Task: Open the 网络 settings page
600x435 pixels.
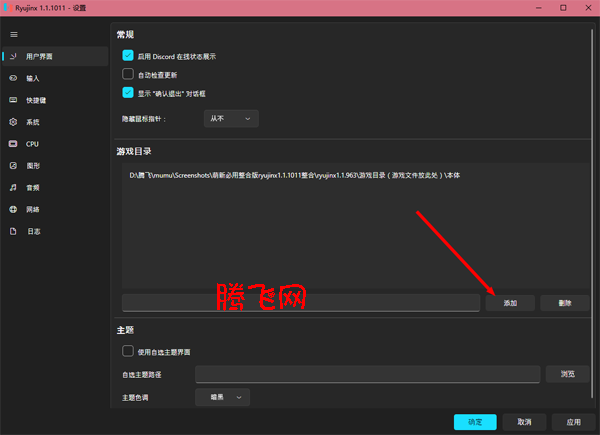Action: click(55, 209)
